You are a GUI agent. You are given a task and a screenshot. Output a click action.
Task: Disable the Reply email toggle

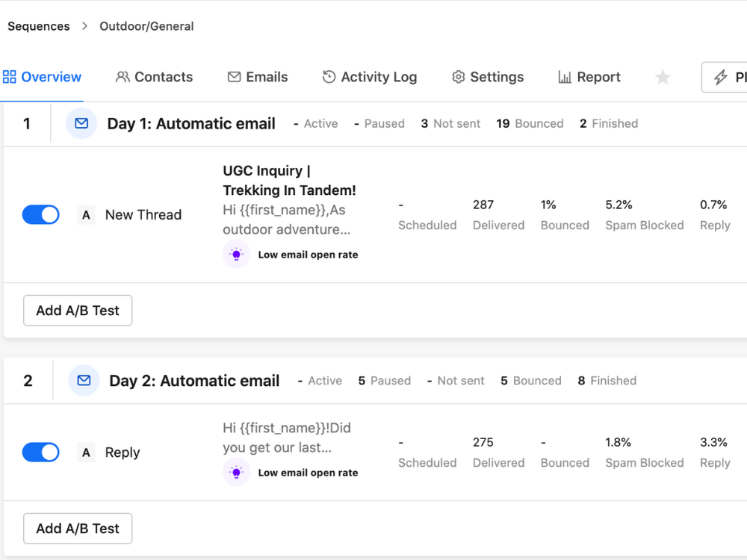click(41, 452)
